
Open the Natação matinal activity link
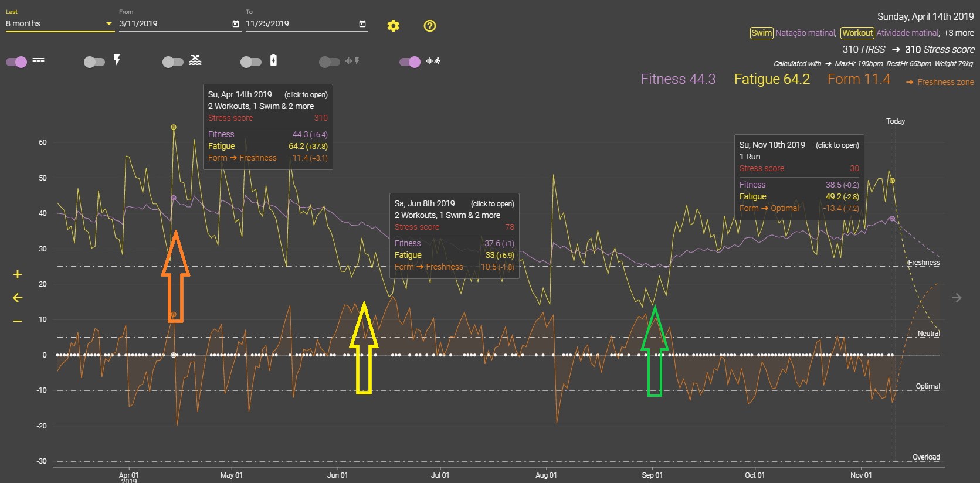[806, 33]
